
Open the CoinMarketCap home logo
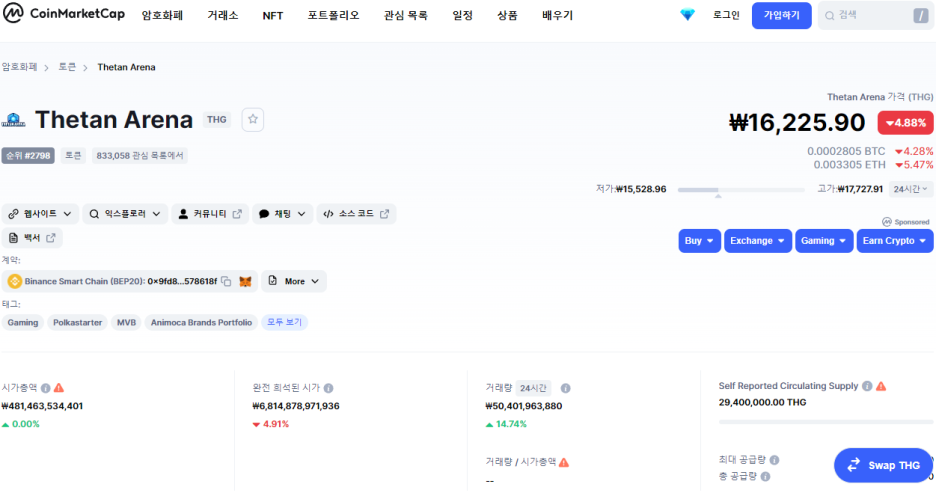coord(64,13)
